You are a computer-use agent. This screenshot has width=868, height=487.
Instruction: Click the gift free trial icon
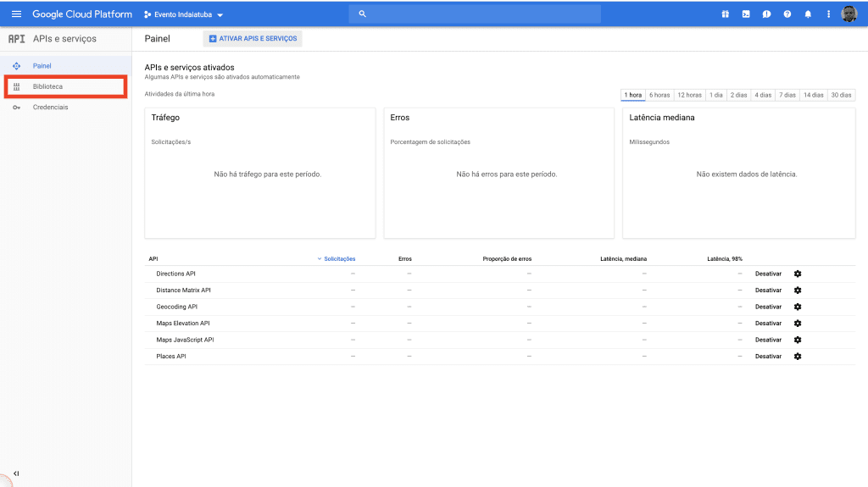click(x=726, y=14)
